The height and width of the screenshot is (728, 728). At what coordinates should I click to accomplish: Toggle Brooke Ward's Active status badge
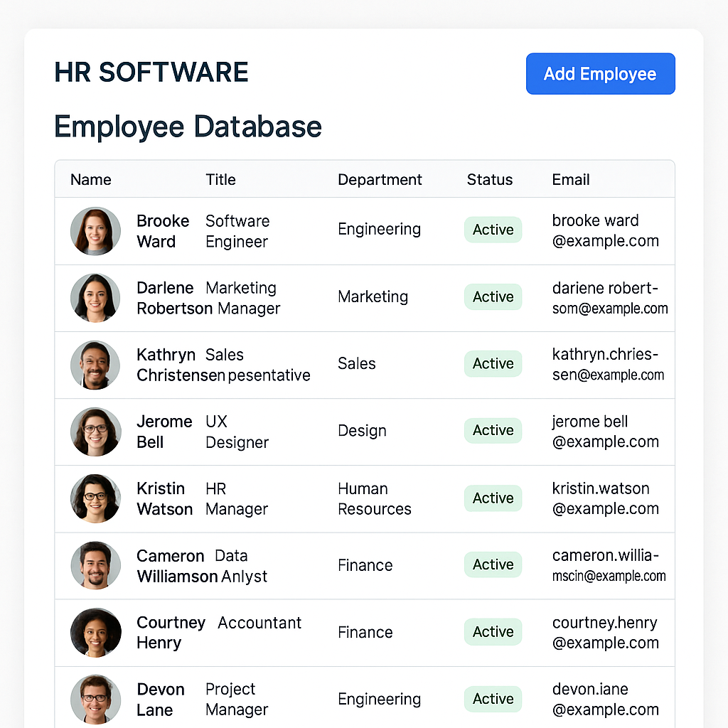493,230
